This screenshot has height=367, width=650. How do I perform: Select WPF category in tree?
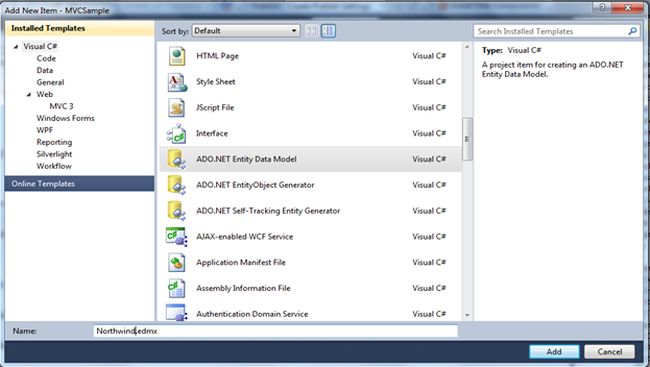pyautogui.click(x=45, y=130)
